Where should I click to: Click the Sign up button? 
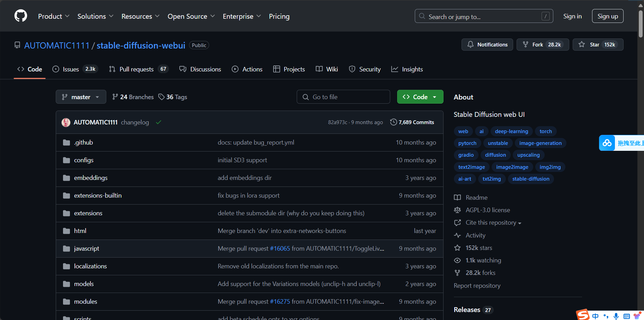608,16
